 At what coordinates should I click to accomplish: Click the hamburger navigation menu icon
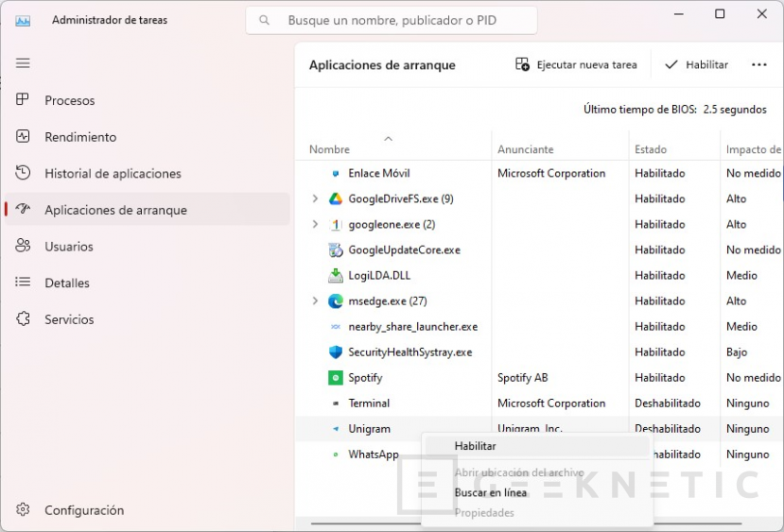(23, 63)
